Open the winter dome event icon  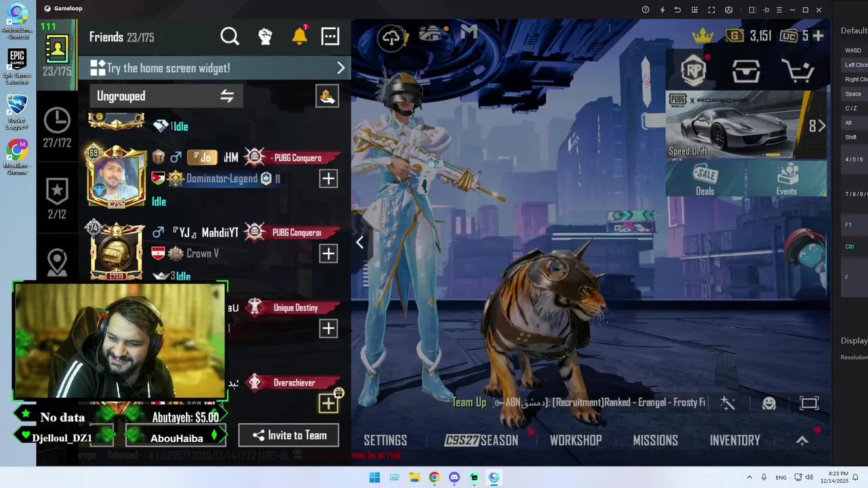pyautogui.click(x=432, y=33)
